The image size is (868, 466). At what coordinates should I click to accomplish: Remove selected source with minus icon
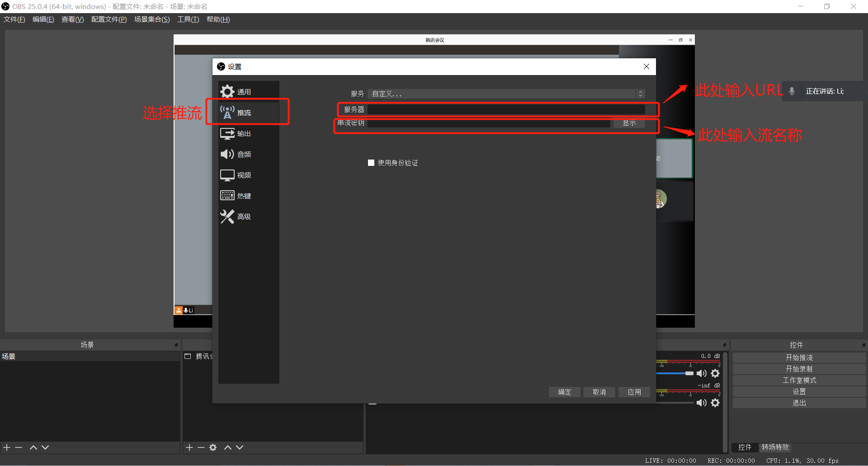pyautogui.click(x=201, y=447)
